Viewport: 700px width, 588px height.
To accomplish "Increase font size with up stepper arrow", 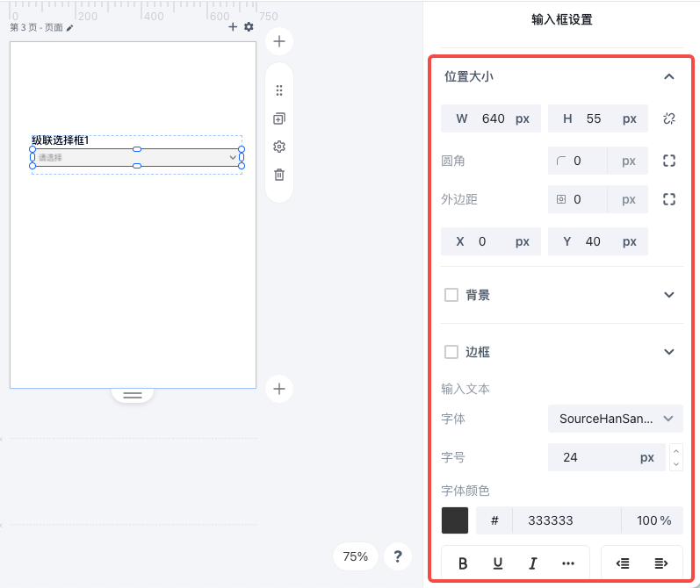I will 676,451.
